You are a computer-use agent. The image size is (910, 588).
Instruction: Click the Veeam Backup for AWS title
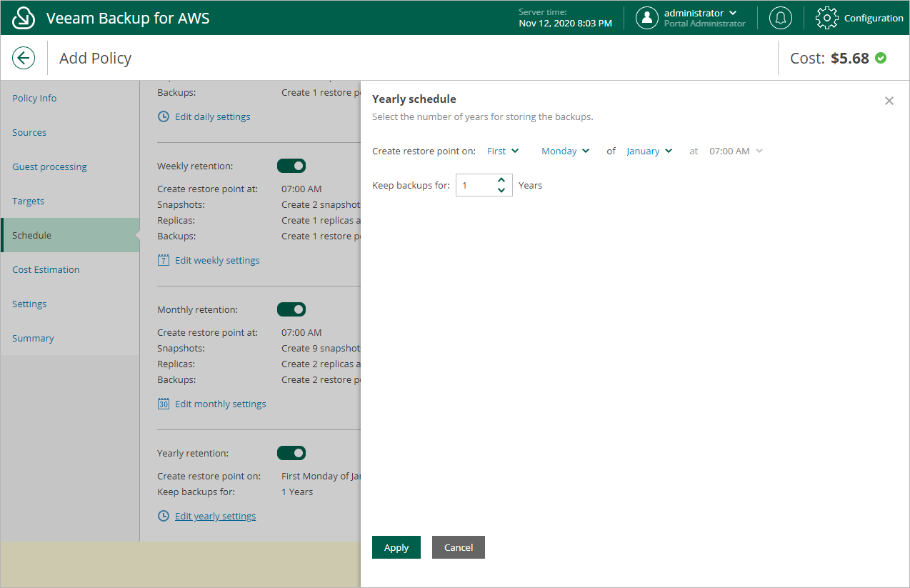[128, 18]
